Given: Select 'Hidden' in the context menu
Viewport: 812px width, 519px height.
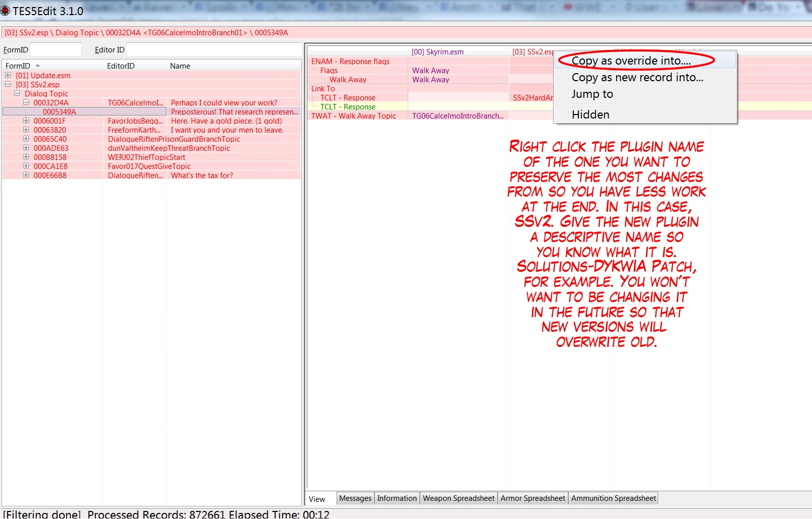Looking at the screenshot, I should [x=590, y=115].
